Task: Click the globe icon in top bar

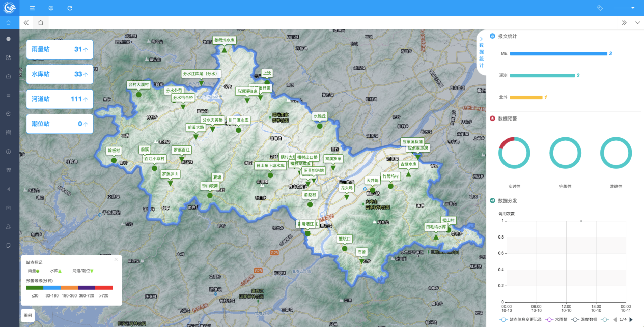Action: (x=51, y=8)
